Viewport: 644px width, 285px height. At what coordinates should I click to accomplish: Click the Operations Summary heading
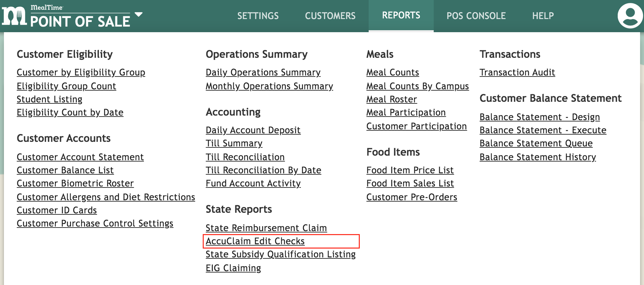[257, 54]
